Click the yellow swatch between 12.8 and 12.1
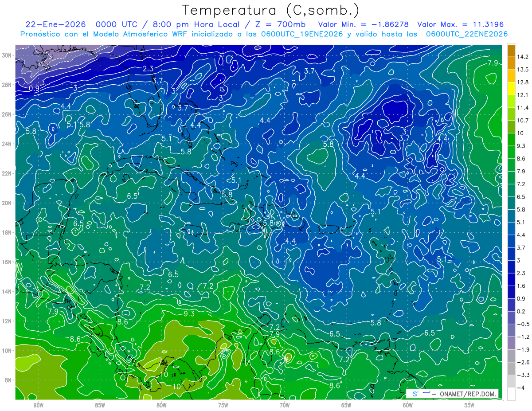This screenshot has width=532, height=411. click(511, 88)
